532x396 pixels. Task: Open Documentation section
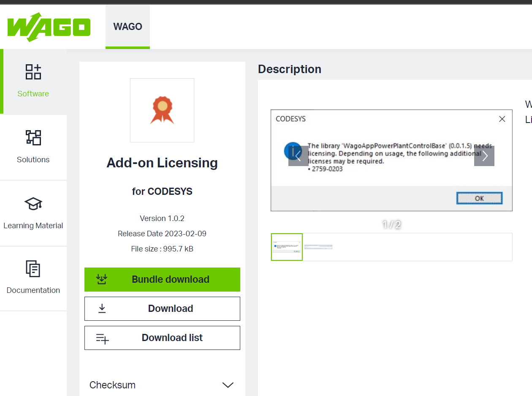33,279
